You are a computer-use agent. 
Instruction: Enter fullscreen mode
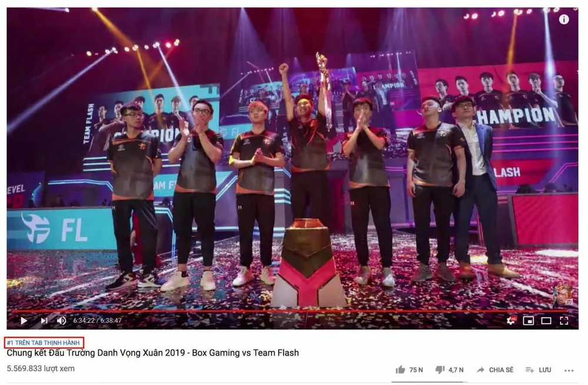click(564, 320)
